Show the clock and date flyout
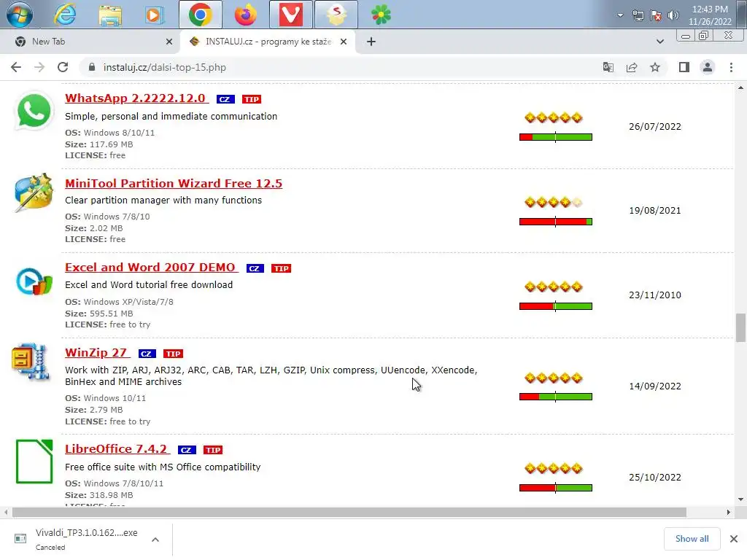Viewport: 747px width, 560px height. pos(709,15)
